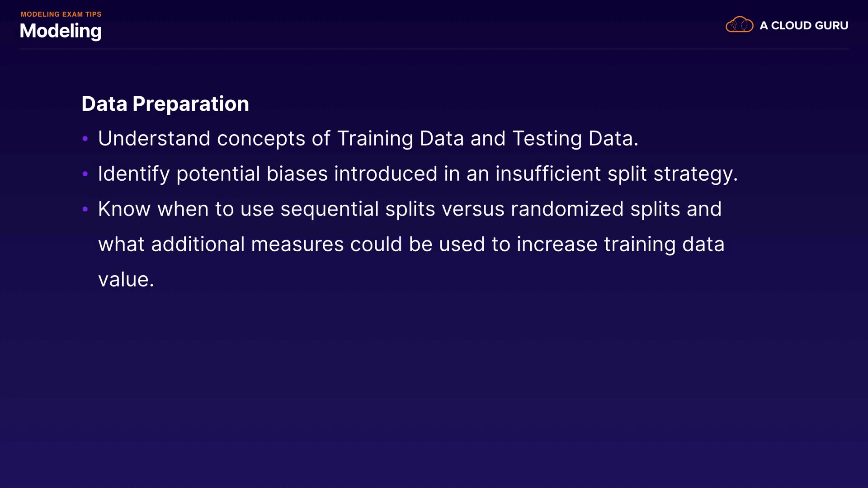
Task: Click the 'Data Preparation' heading
Action: point(165,104)
